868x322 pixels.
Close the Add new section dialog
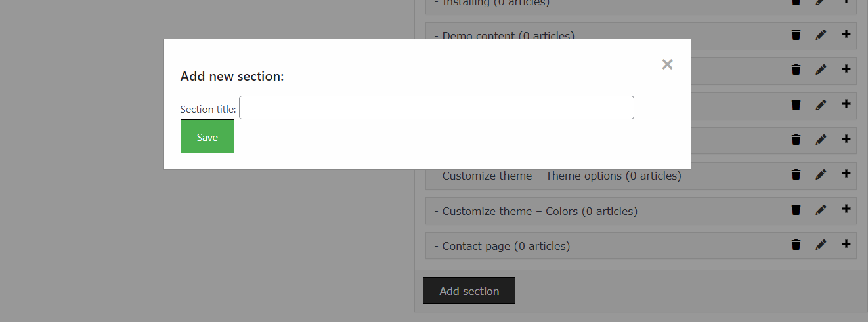tap(667, 64)
